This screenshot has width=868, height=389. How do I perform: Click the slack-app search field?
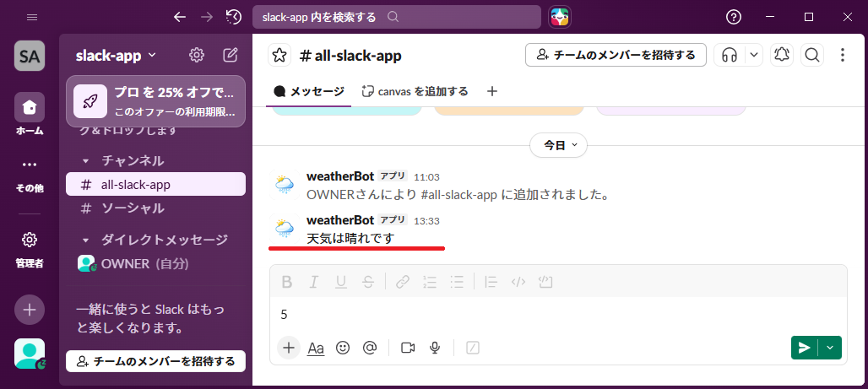[x=396, y=17]
